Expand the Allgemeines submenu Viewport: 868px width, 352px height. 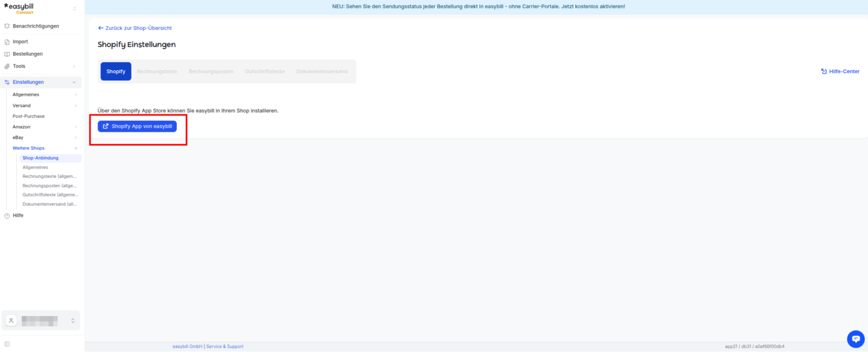click(x=76, y=95)
